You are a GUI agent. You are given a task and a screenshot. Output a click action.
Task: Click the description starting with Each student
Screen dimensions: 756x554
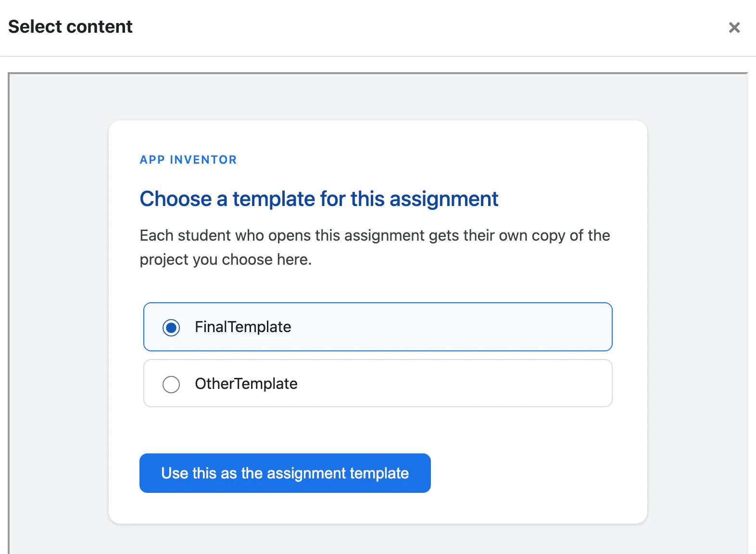(x=375, y=247)
